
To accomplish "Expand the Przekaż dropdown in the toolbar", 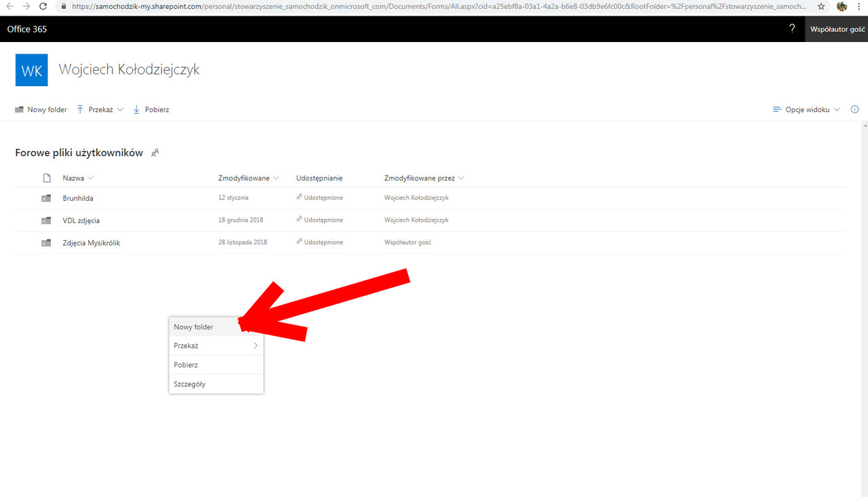I will click(120, 109).
